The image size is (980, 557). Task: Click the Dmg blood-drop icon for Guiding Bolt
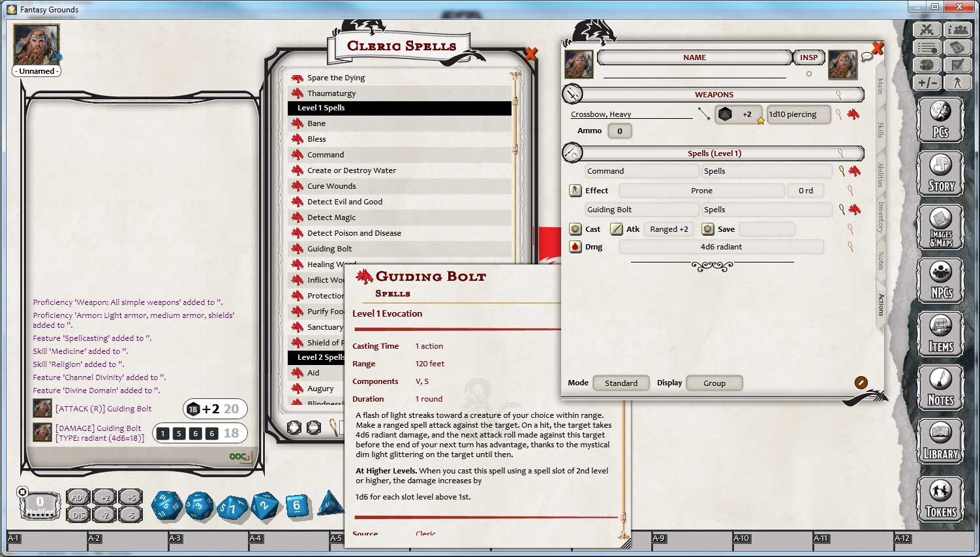click(x=575, y=247)
